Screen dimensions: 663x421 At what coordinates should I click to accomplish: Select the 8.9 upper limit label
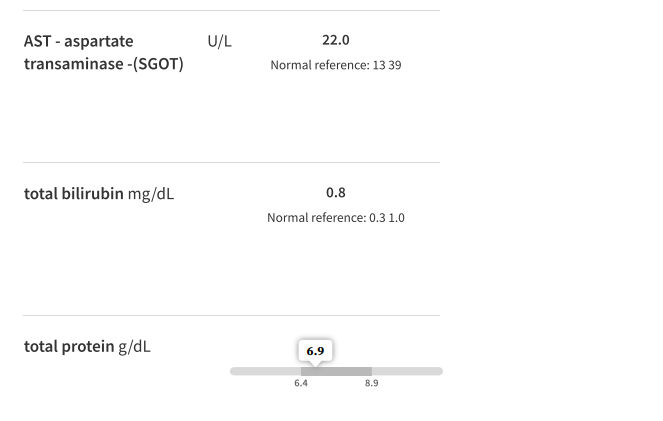[371, 384]
